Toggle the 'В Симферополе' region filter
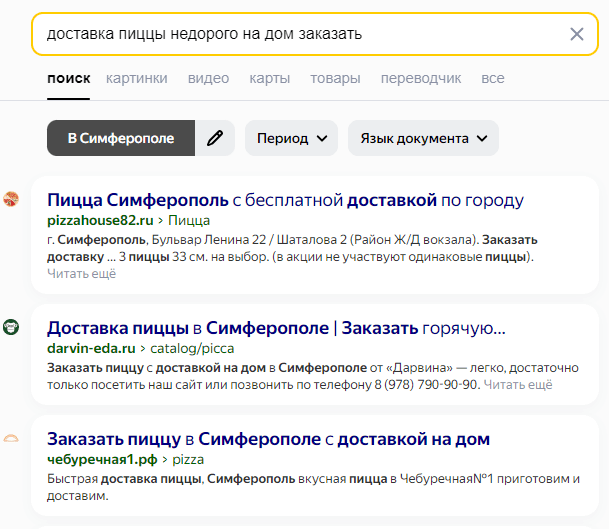 120,138
